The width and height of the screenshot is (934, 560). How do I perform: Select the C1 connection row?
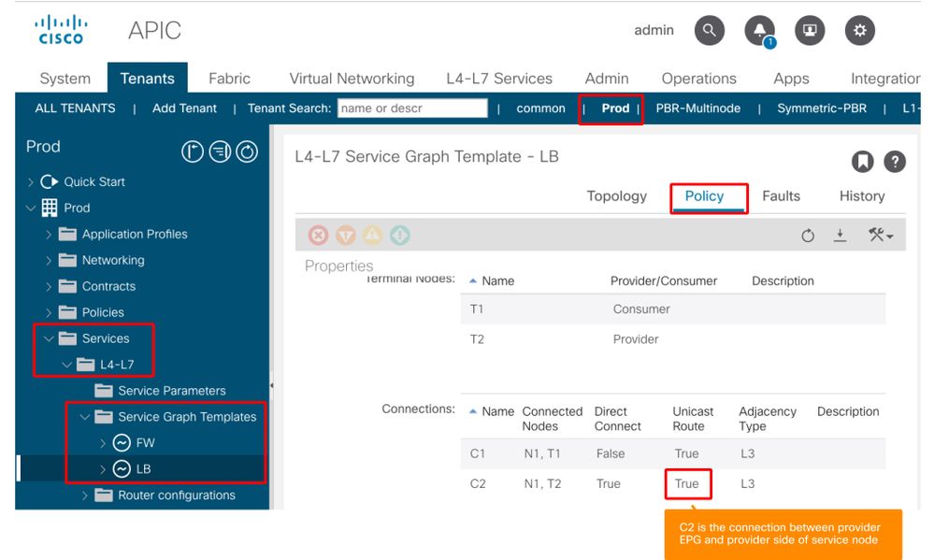coord(673,454)
